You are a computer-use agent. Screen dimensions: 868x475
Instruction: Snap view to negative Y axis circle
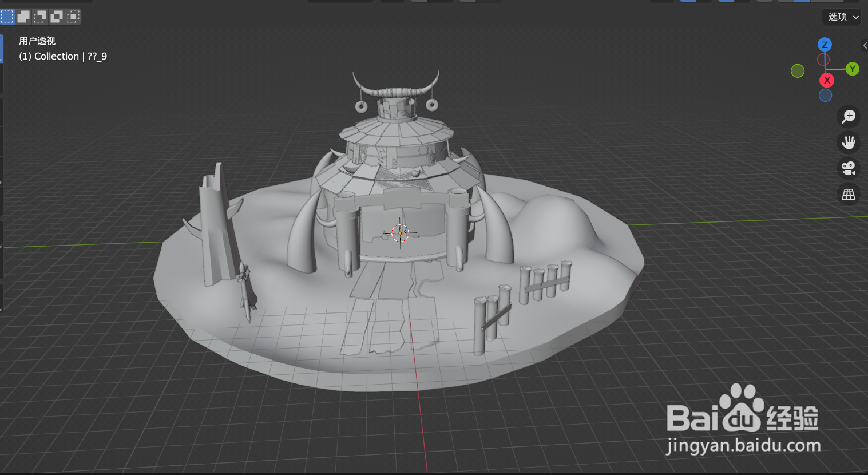click(x=798, y=71)
